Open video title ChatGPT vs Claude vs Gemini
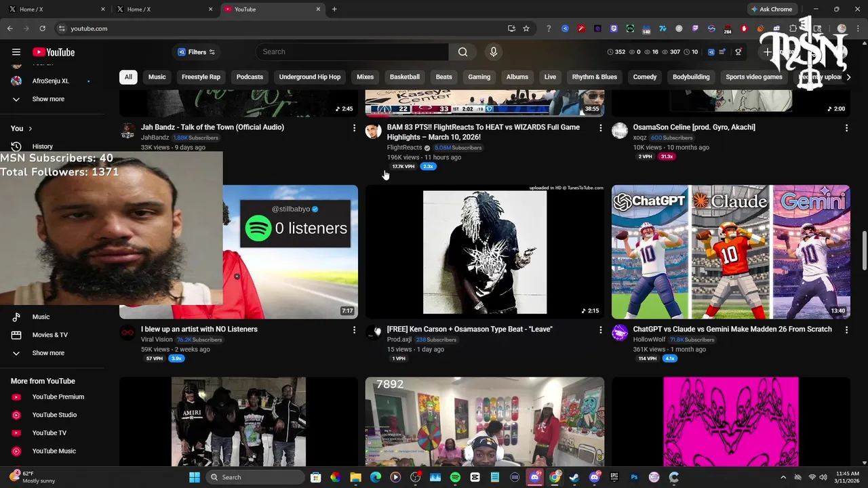The image size is (868, 488). pyautogui.click(x=732, y=329)
